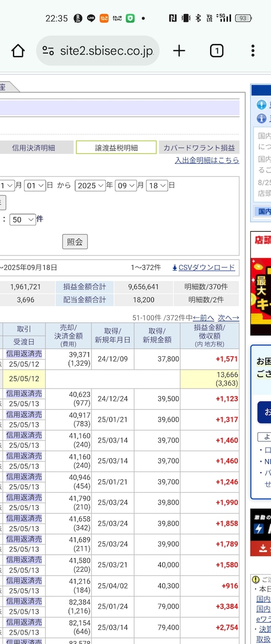Screen dimensions: 271x644
Task: Tap the Chrome home icon
Action: tap(18, 50)
